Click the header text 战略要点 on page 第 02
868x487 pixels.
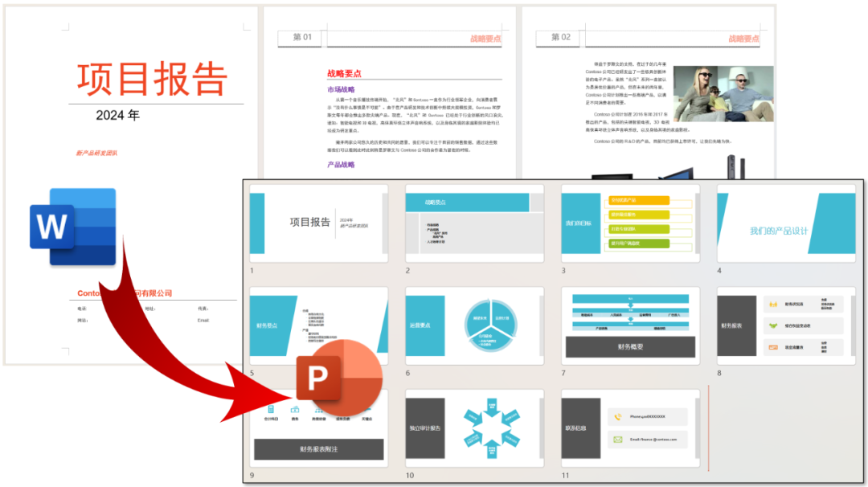743,39
